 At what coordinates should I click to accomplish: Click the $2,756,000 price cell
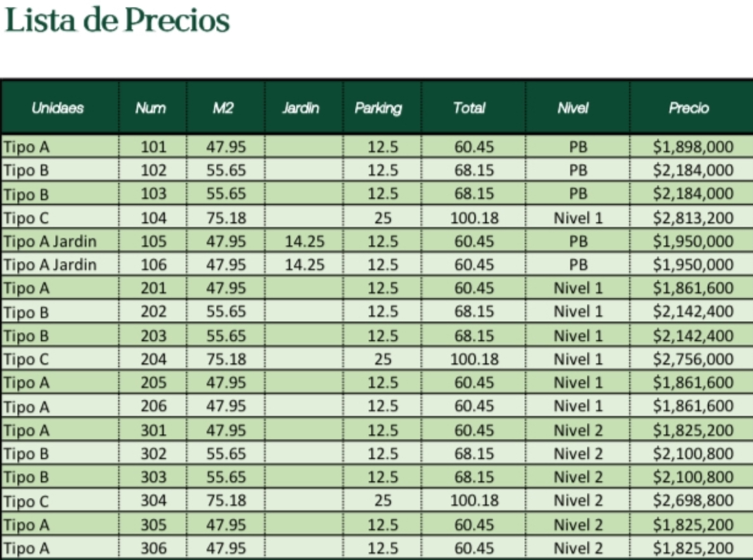pyautogui.click(x=693, y=360)
